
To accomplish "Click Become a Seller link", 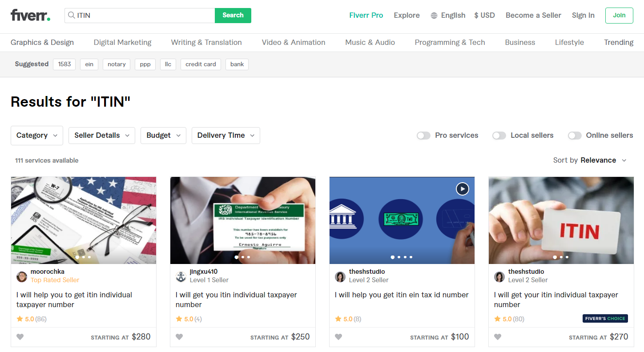I will [x=533, y=15].
